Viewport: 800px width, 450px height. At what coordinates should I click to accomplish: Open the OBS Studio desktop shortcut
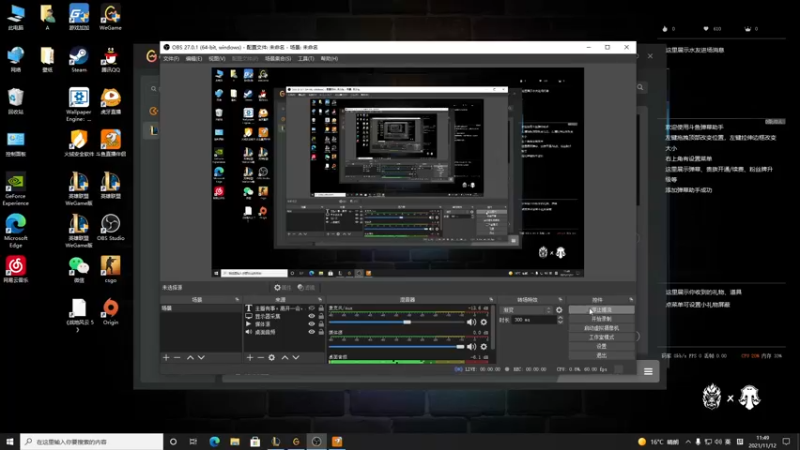110,228
